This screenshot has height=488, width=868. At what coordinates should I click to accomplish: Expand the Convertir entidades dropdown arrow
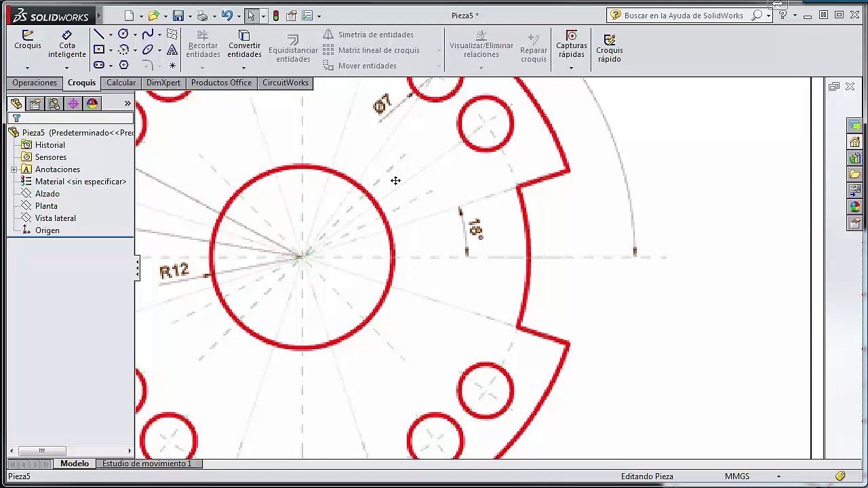click(x=244, y=67)
